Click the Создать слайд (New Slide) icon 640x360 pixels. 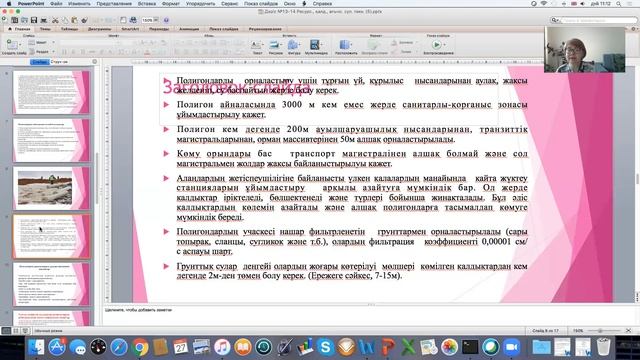(11, 44)
